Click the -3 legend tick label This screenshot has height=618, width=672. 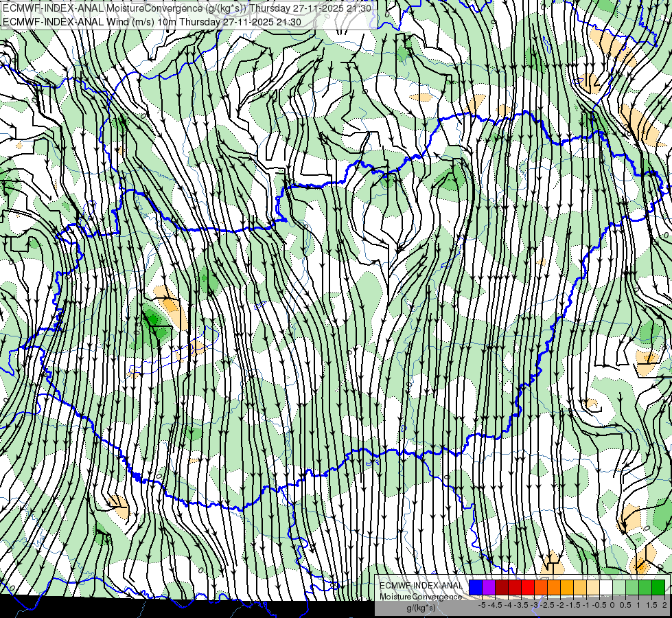pos(534,605)
